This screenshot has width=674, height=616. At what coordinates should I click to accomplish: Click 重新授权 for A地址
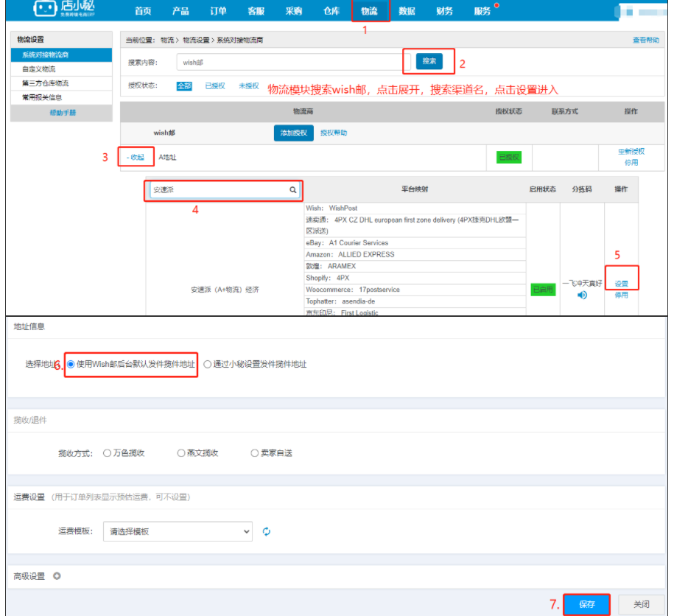(x=631, y=152)
